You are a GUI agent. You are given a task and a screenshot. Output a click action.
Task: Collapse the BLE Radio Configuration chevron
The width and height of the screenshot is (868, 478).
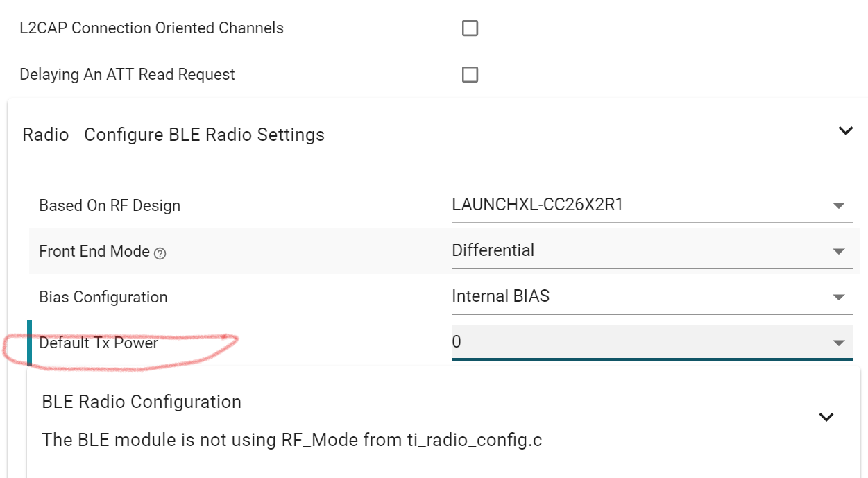(x=826, y=417)
